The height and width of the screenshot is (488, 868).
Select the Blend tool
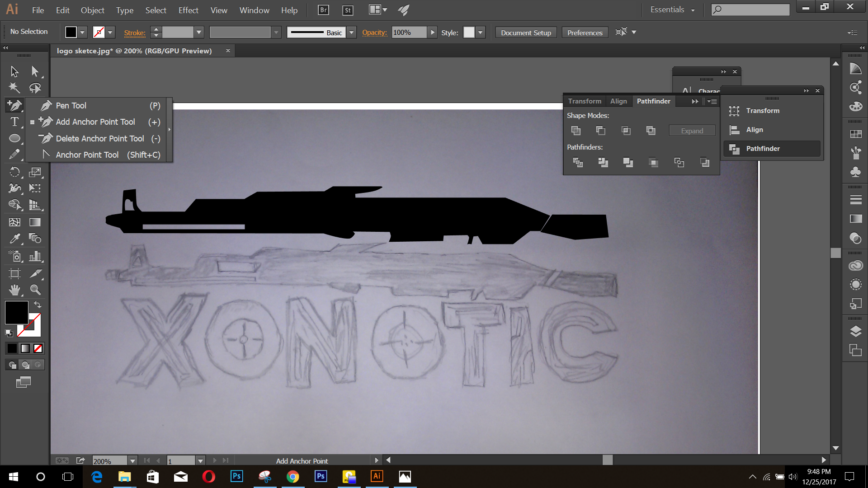(x=35, y=238)
